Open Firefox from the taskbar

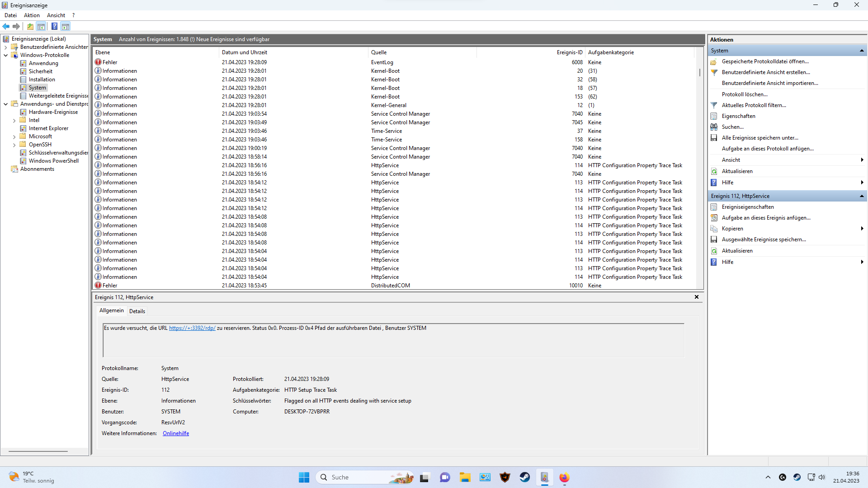click(x=564, y=477)
